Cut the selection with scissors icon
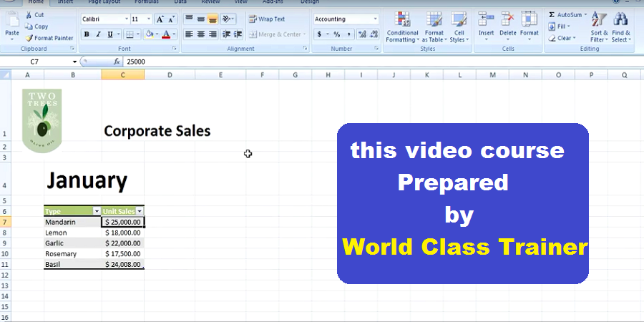This screenshot has height=322, width=644. pyautogui.click(x=29, y=15)
